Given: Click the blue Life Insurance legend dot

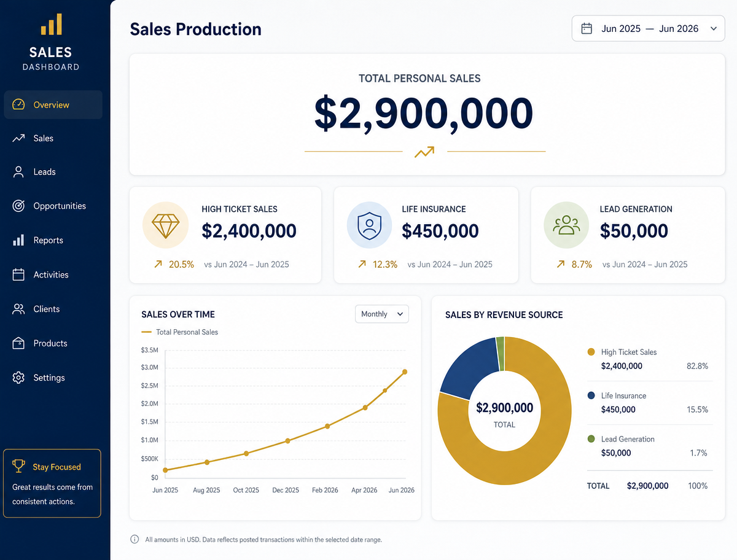Looking at the screenshot, I should point(591,395).
